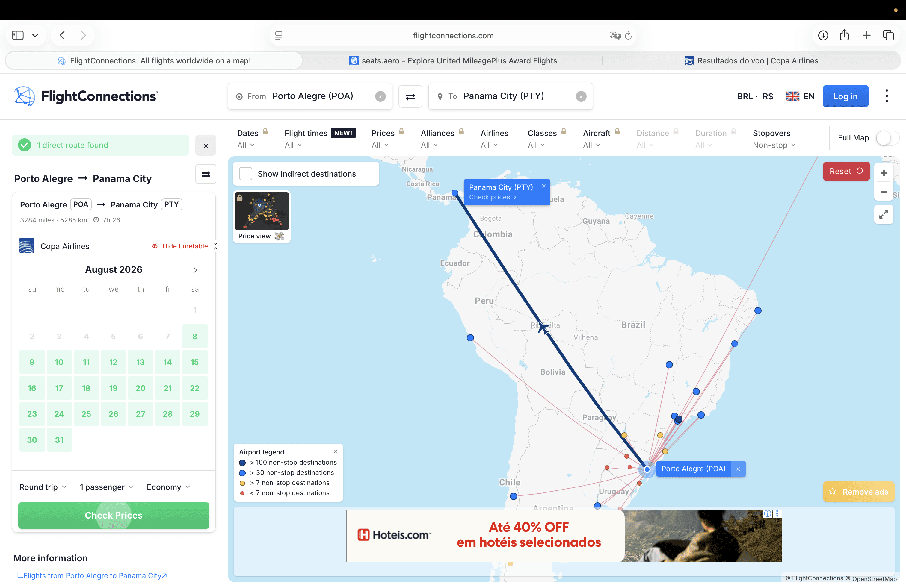Screen dimensions: 906x588
Task: Expand map to fullscreen
Action: point(884,214)
